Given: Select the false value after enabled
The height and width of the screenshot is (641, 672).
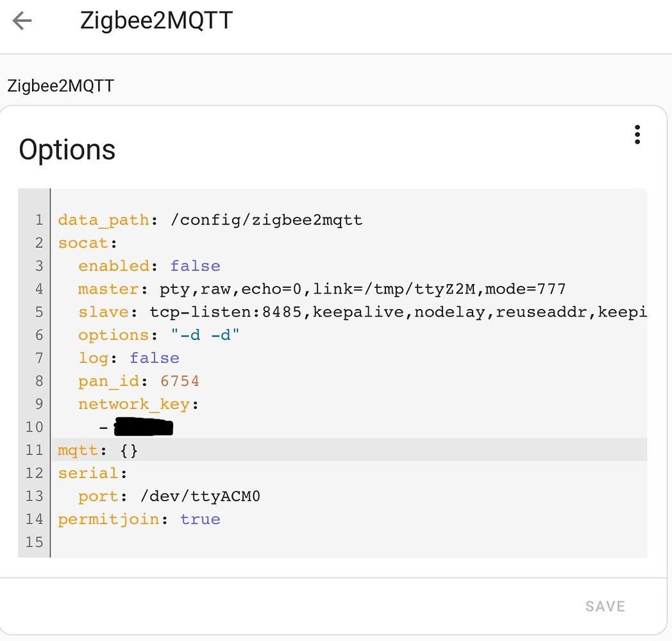Looking at the screenshot, I should coord(195,265).
